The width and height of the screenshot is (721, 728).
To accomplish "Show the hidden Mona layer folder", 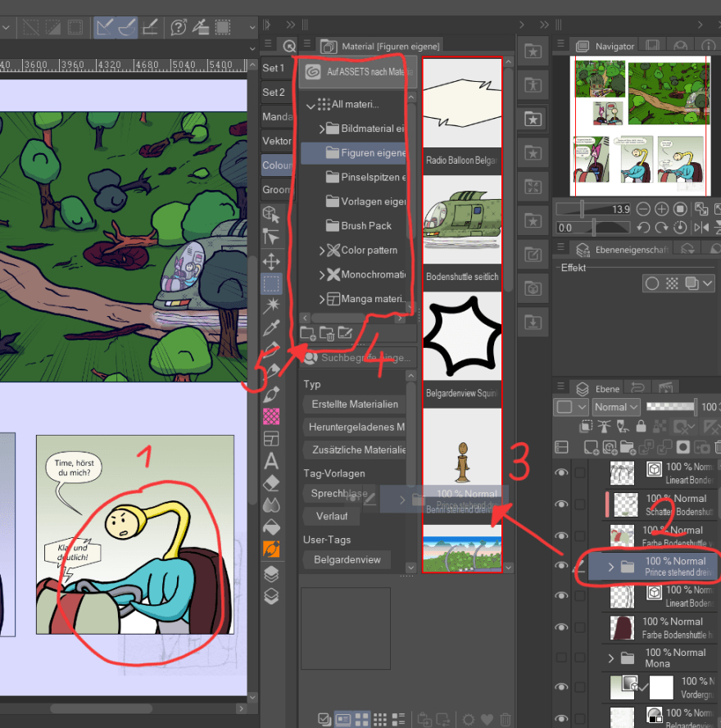I will 562,658.
